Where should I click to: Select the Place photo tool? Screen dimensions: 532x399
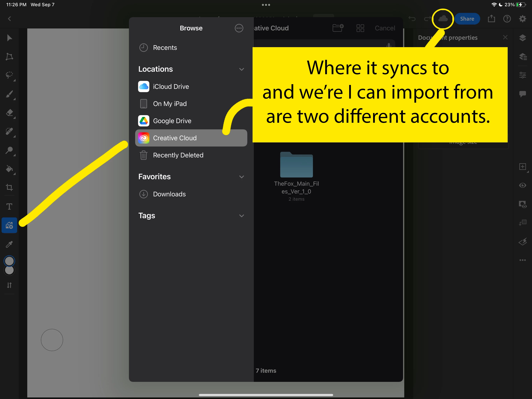coord(9,225)
